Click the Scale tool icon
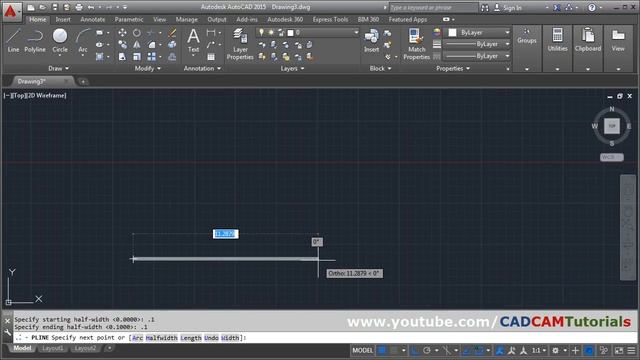This screenshot has height=360, width=640. pos(137,57)
